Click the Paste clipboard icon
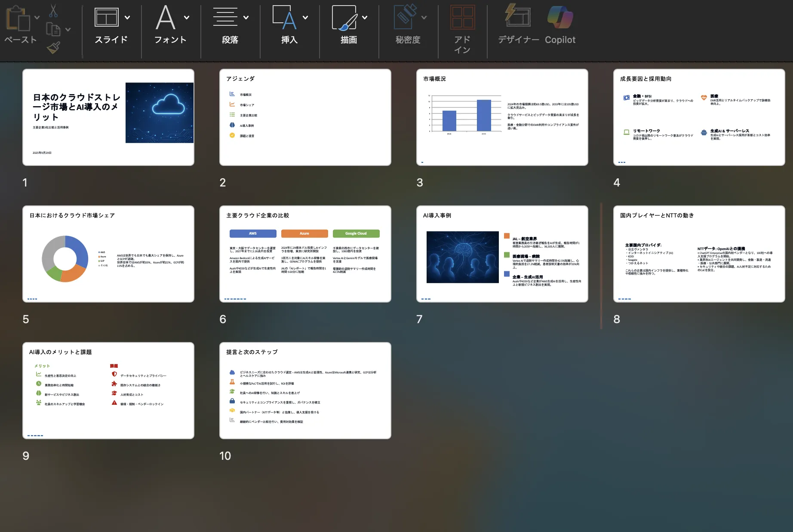This screenshot has height=532, width=793. pyautogui.click(x=18, y=19)
